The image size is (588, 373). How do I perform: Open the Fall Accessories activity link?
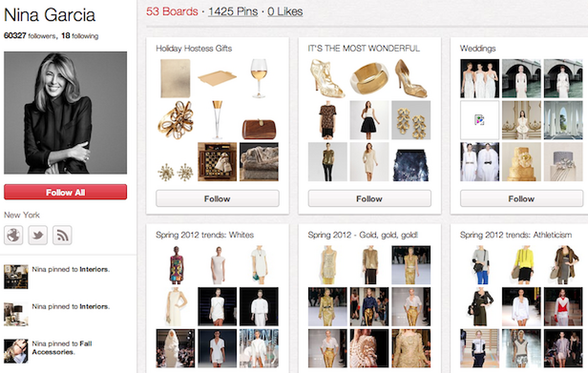[x=62, y=348]
